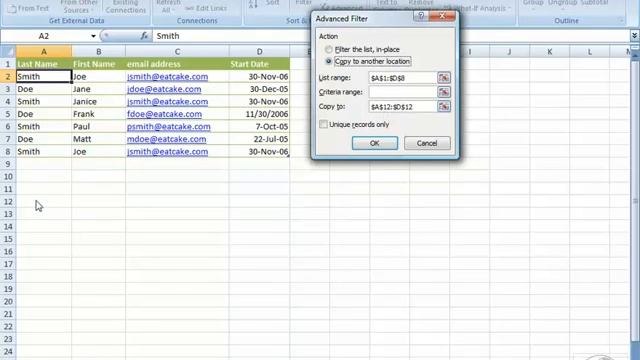Select the cell containing Janice
The height and width of the screenshot is (360, 640).
pos(98,102)
